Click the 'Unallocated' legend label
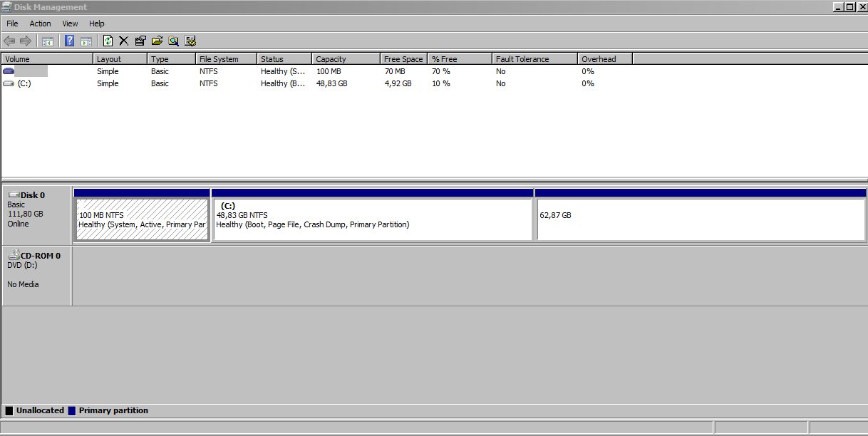 [40, 410]
